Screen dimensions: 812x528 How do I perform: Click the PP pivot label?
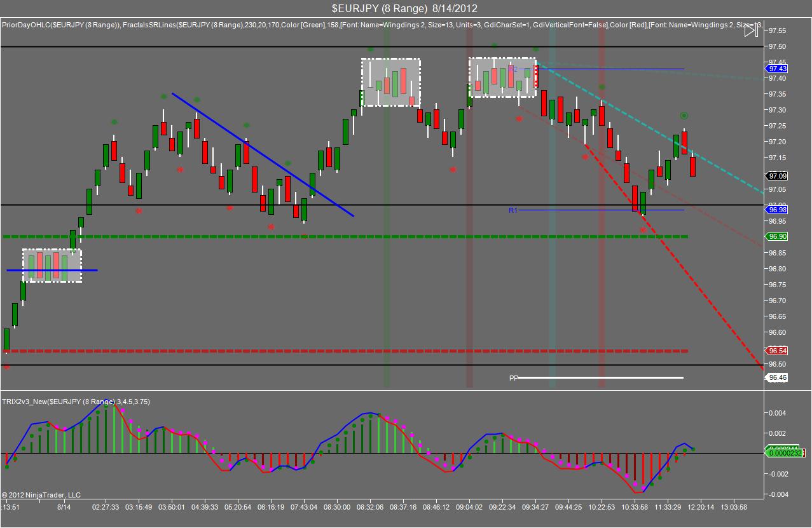[513, 378]
